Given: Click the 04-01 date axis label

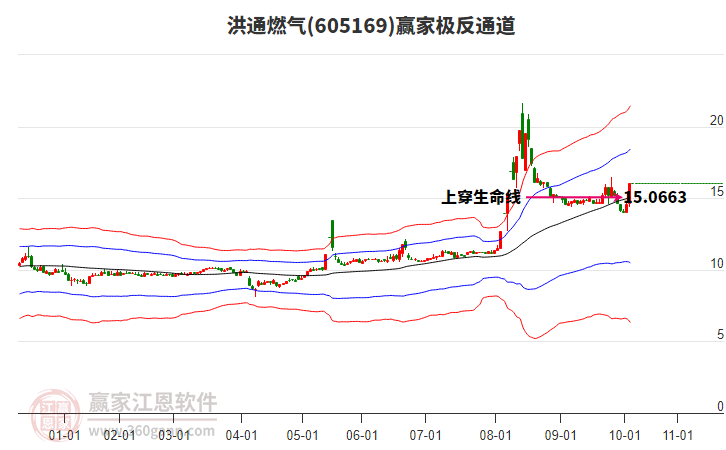Looking at the screenshot, I should (x=241, y=435).
